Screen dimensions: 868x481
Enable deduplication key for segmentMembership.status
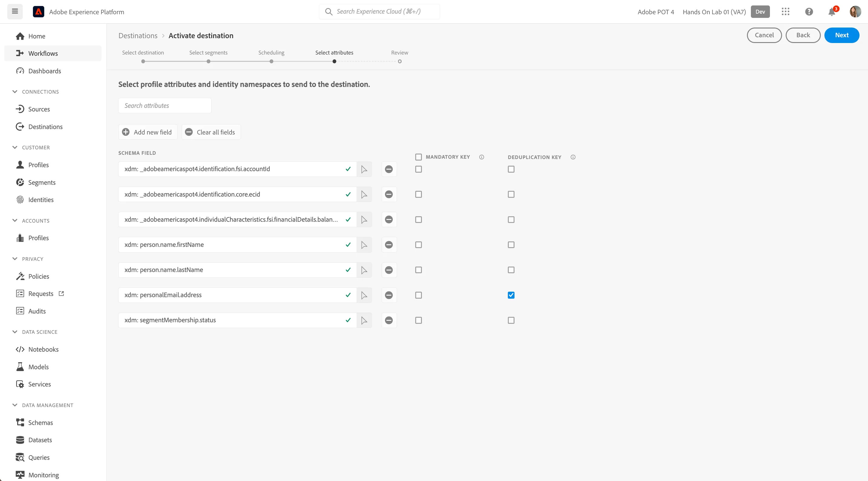(511, 320)
